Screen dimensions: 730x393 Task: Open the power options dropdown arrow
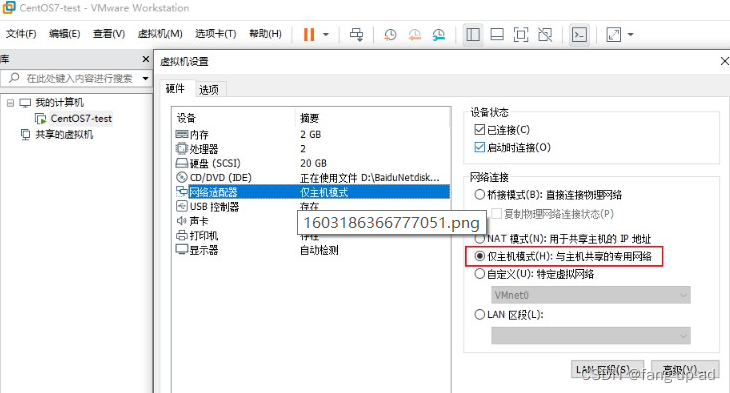pos(326,34)
